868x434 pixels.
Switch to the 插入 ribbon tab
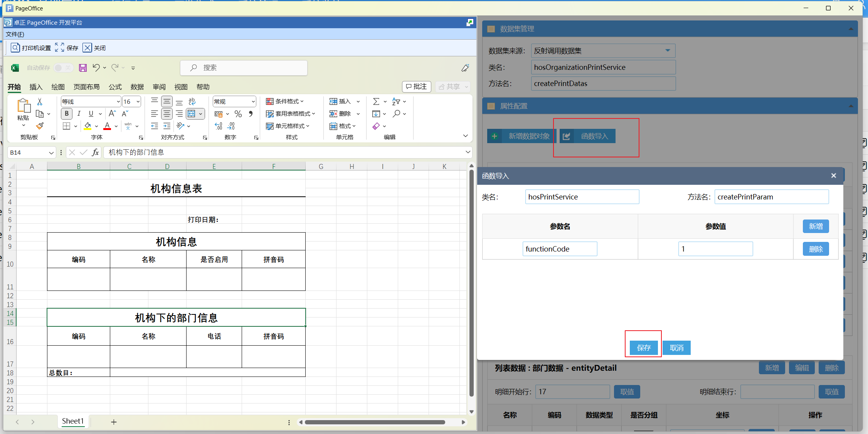[x=36, y=87]
